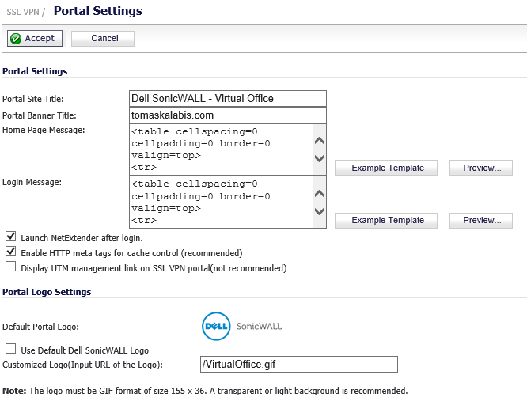This screenshot has width=527, height=420.
Task: Click the 'Launch NetExtender after login.' label
Action: pos(82,238)
